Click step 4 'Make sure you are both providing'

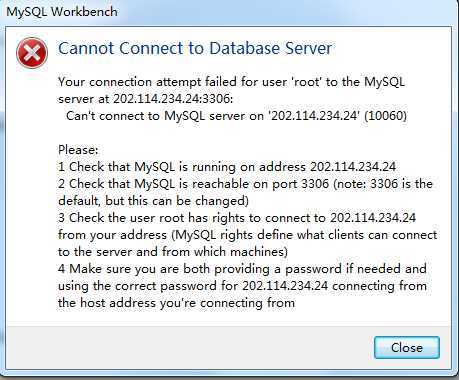(242, 269)
